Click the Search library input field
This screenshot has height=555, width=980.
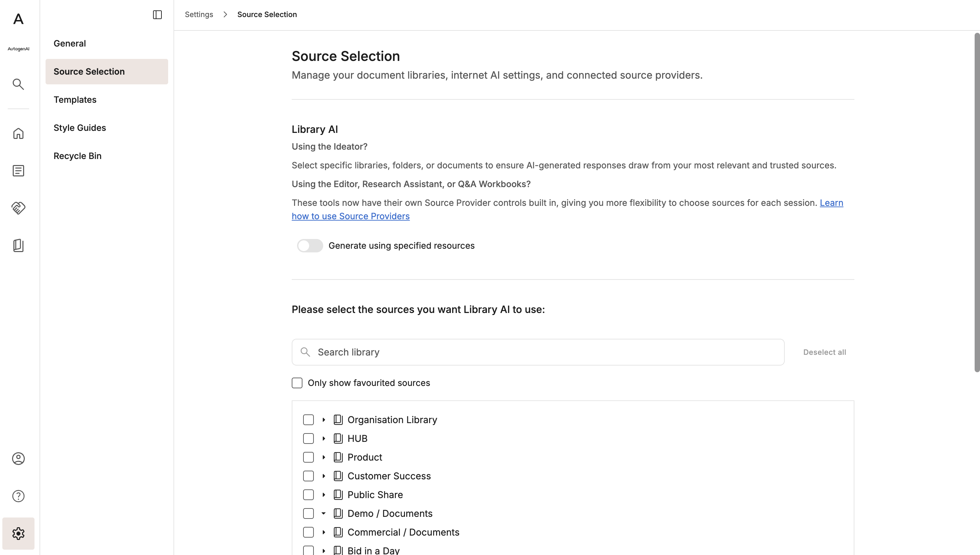[538, 352]
